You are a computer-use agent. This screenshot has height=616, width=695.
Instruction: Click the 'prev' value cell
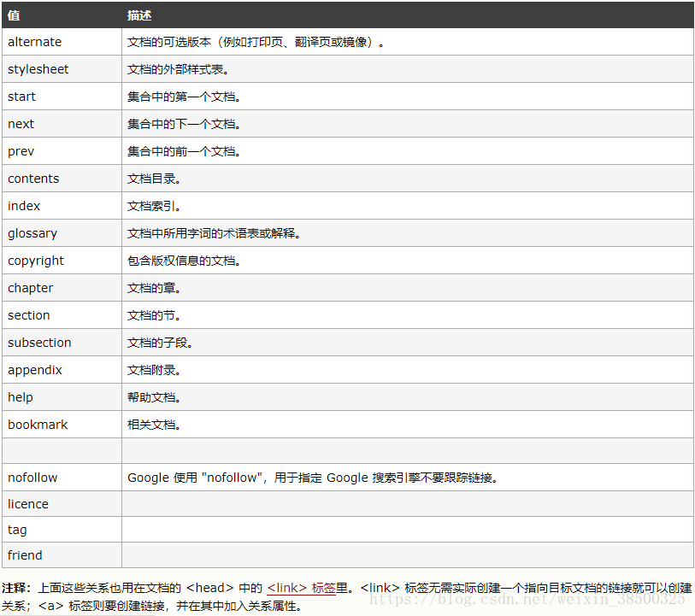coord(62,151)
